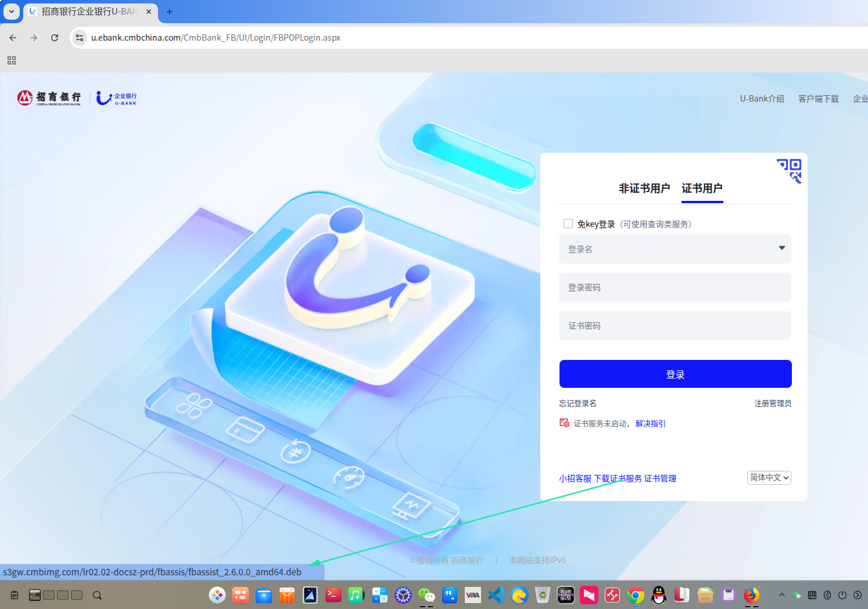Select the 证书用户 tab

tap(702, 188)
